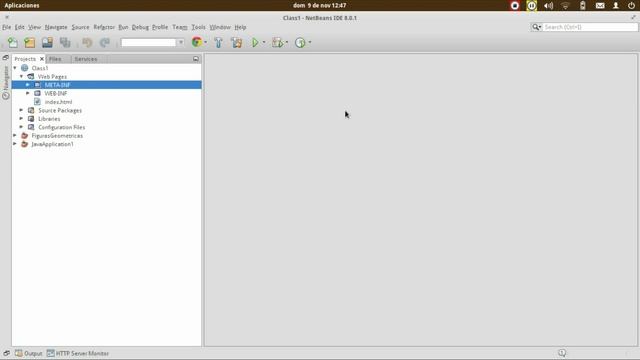Viewport: 640px width, 360px height.
Task: Click the date and time in top bar
Action: pos(320,5)
